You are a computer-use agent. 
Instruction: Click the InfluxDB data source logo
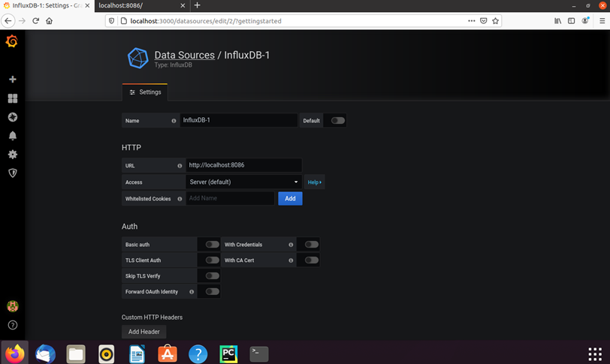(x=137, y=58)
